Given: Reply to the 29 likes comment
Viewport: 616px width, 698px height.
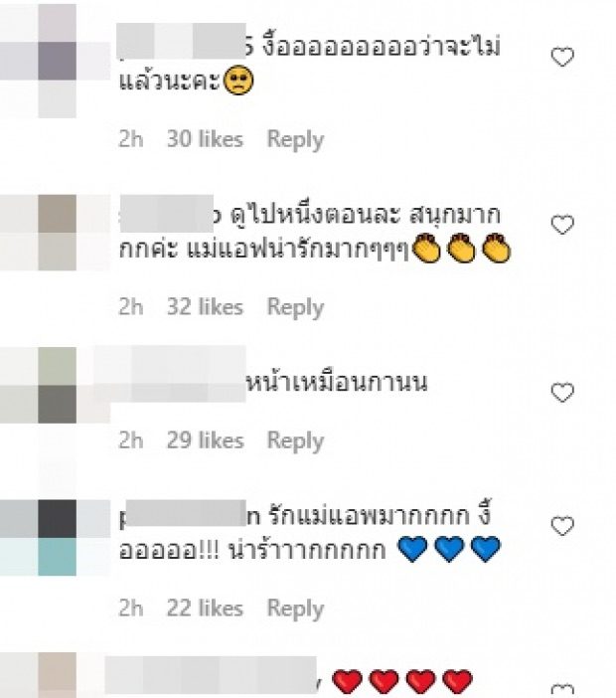Looking at the screenshot, I should pos(295,441).
